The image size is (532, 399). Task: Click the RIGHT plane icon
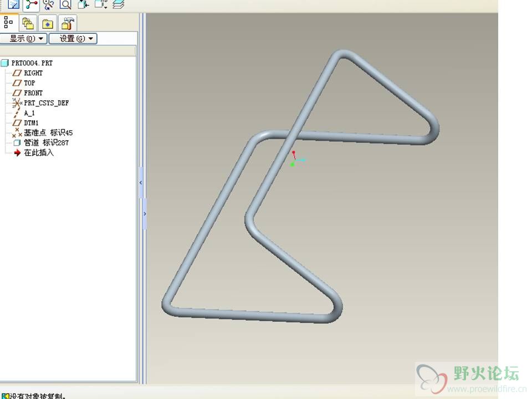pyautogui.click(x=17, y=73)
